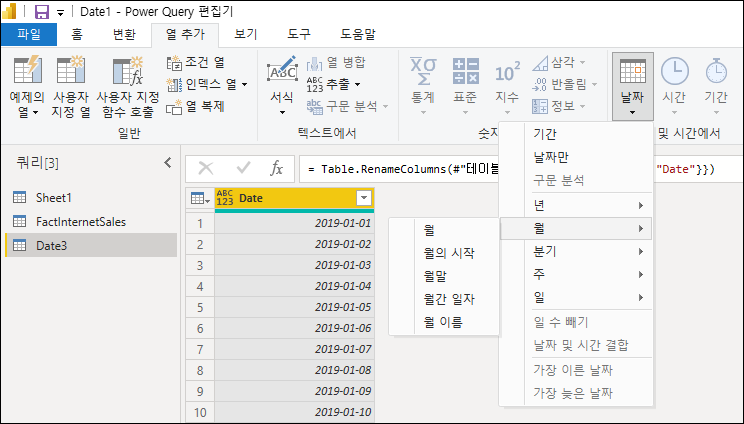Click the Power BI logo icon
This screenshot has width=744, height=424.
point(9,11)
